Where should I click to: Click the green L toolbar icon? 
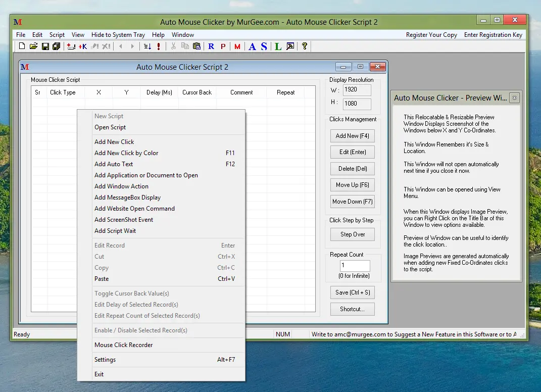278,46
